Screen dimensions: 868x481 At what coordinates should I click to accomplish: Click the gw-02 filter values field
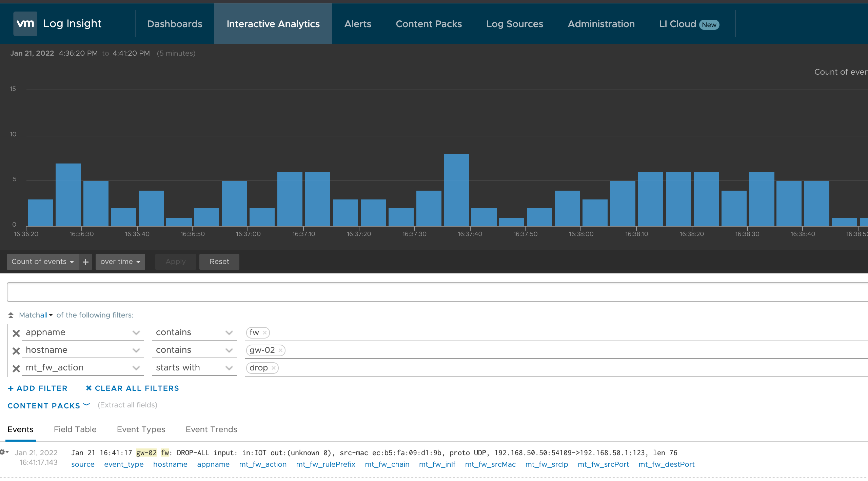(556, 350)
